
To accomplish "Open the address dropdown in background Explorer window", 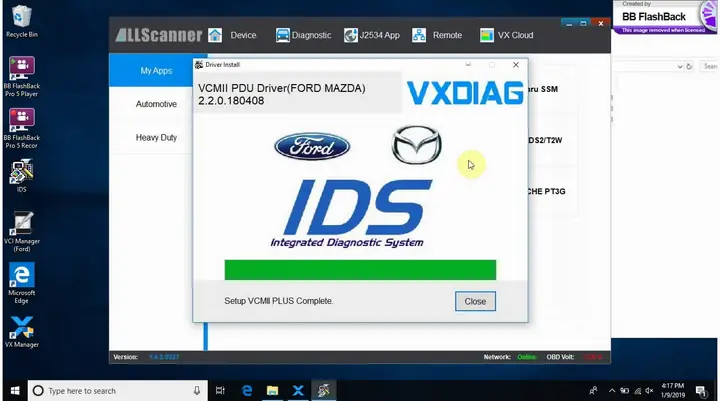I will (x=680, y=67).
